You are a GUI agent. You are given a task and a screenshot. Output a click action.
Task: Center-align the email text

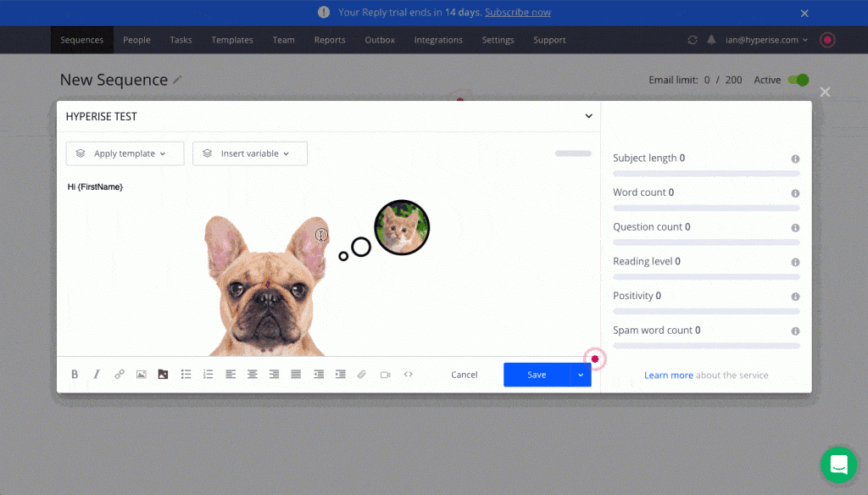click(253, 375)
